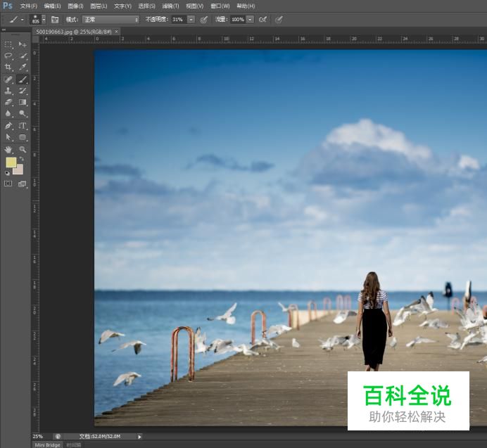Screen dimensions: 487x448
Task: Select the Rectangular Marquee tool
Action: pyautogui.click(x=8, y=44)
